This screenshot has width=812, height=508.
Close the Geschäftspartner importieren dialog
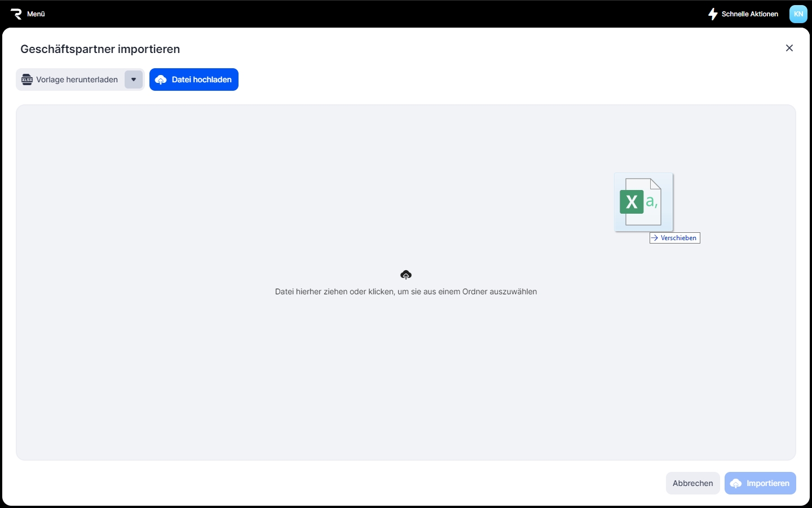click(789, 48)
